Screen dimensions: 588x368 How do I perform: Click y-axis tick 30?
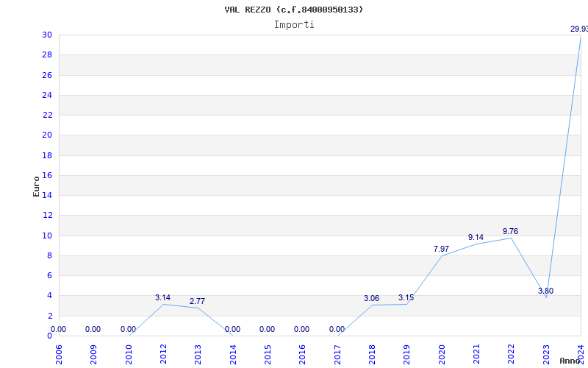tap(47, 35)
